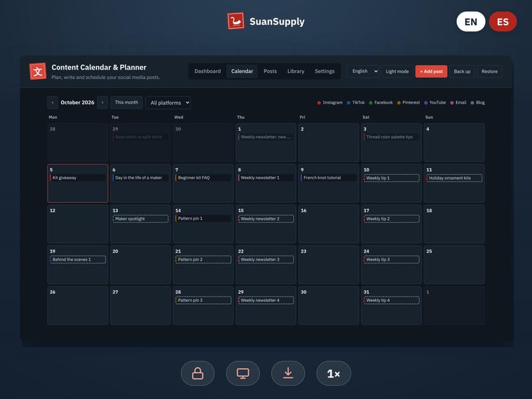Open Weekly newsletter post on October 1
The height and width of the screenshot is (399, 532).
266,137
